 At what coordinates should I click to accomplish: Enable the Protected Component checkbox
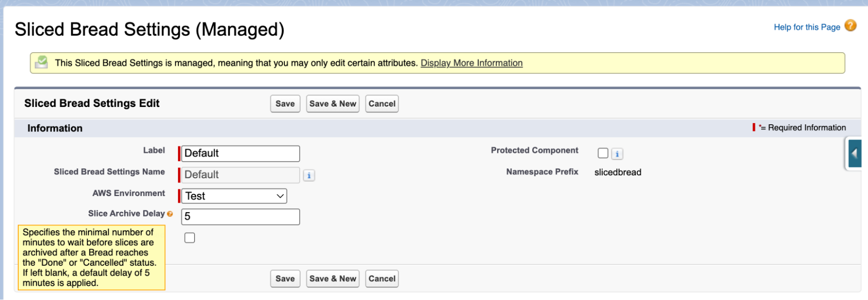click(x=603, y=153)
